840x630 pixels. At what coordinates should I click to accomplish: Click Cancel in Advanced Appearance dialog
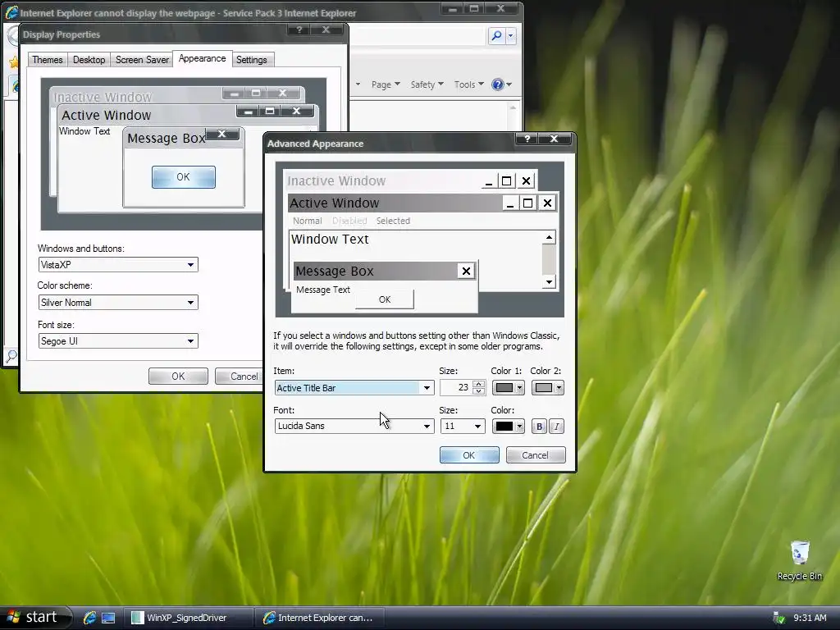point(536,454)
